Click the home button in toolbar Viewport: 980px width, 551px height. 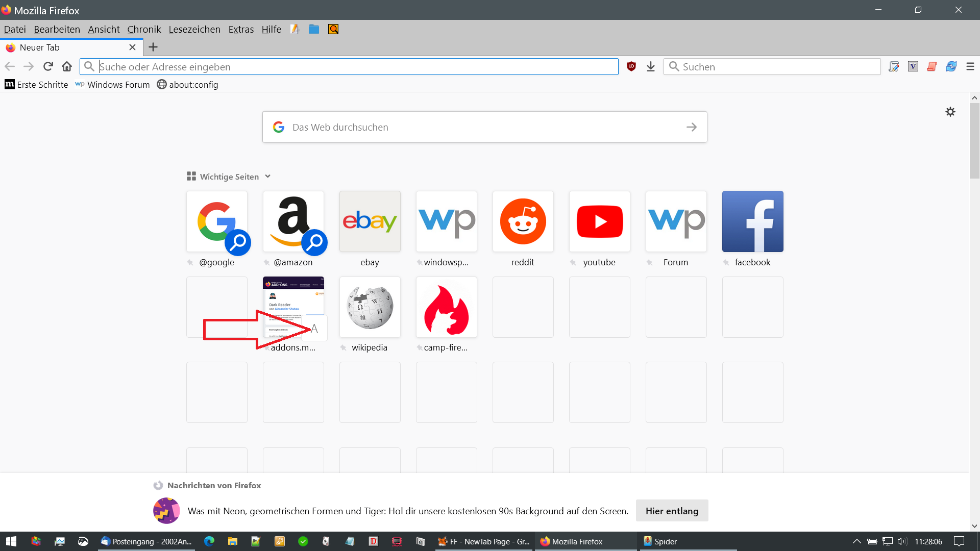[x=67, y=66]
